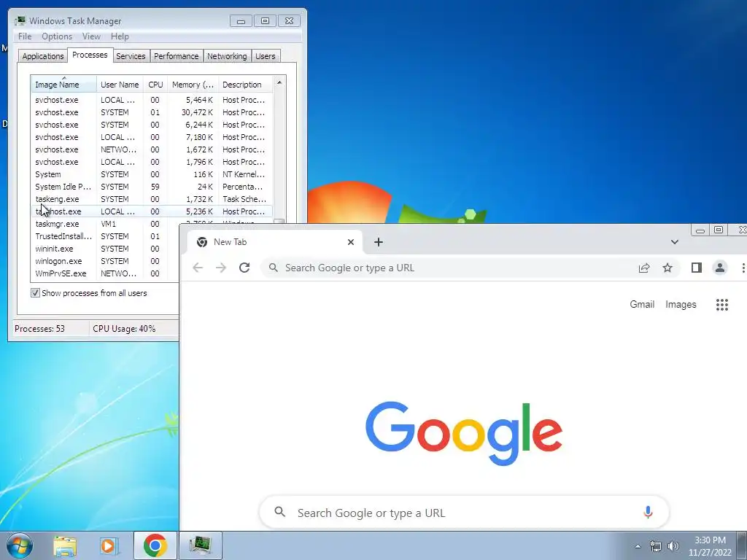The height and width of the screenshot is (560, 747).
Task: Click the Chrome favicon on New Tab
Action: [202, 242]
